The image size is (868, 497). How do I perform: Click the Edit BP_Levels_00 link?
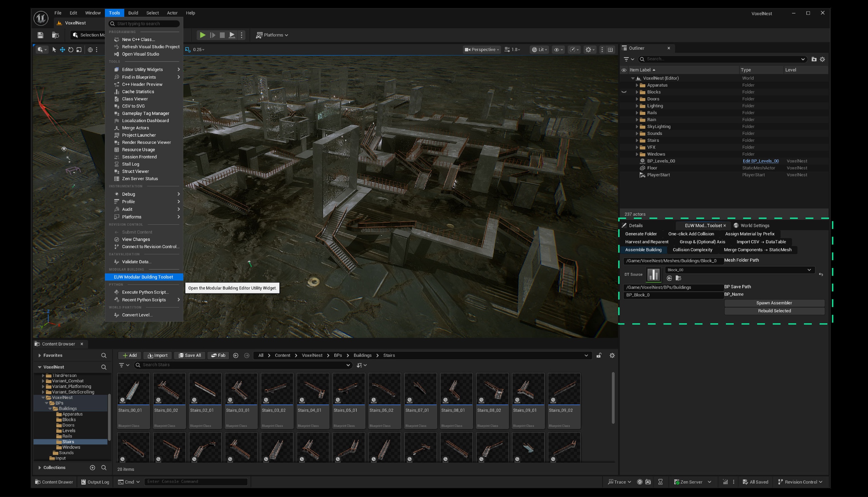[x=761, y=161]
